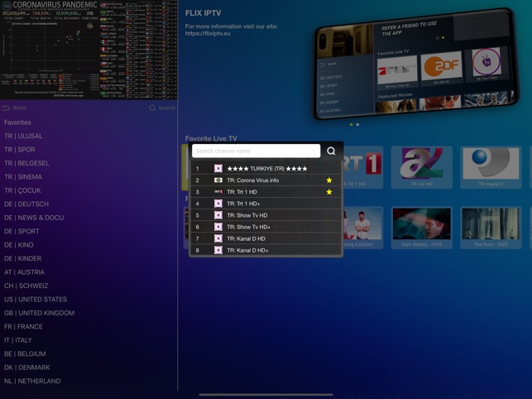The image size is (532, 399).
Task: Click the Kanal D HD channel logo icon
Action: pyautogui.click(x=218, y=238)
